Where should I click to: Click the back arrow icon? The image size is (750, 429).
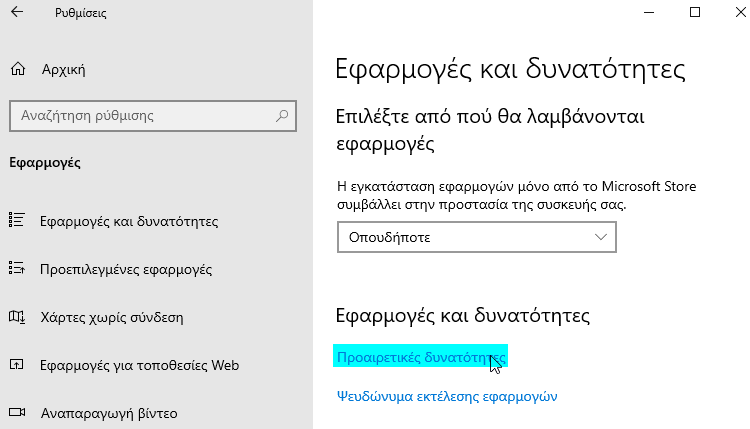point(17,12)
